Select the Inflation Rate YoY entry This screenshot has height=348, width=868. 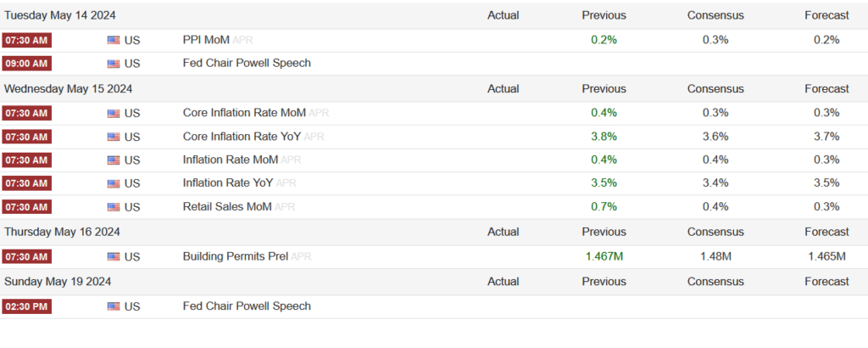point(228,182)
